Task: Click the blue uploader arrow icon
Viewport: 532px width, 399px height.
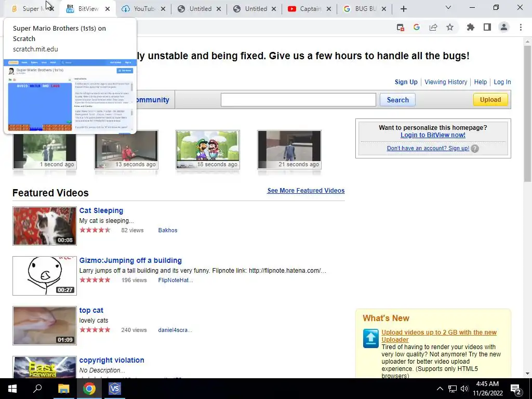Action: pos(370,338)
